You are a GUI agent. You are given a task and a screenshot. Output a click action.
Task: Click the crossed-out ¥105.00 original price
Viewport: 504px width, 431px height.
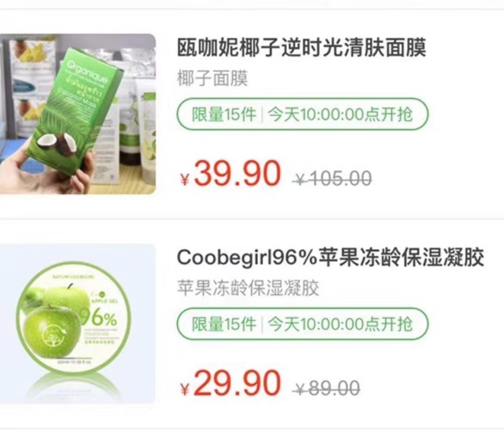(x=332, y=178)
